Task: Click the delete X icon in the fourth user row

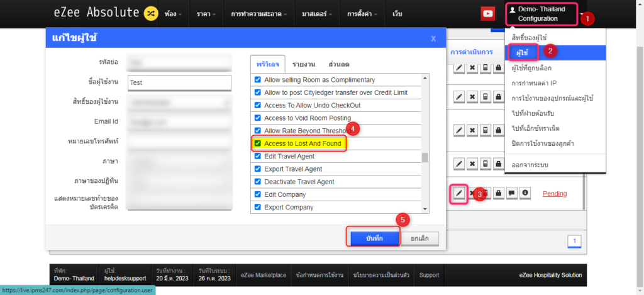Action: [473, 164]
